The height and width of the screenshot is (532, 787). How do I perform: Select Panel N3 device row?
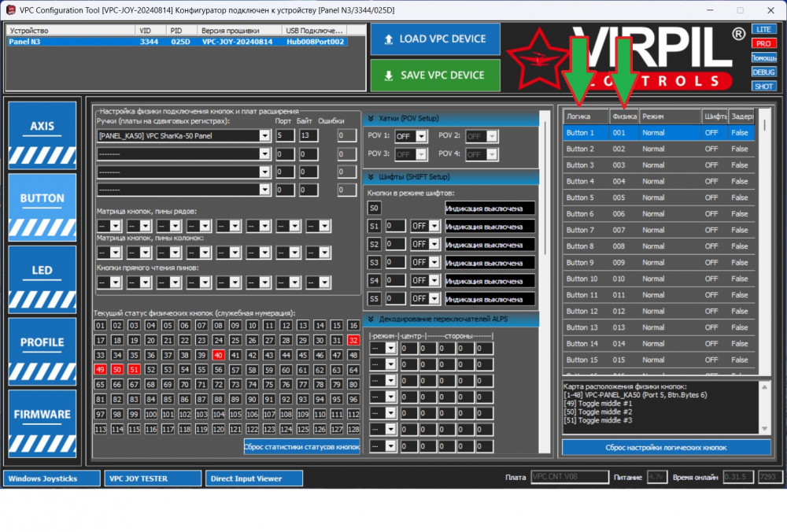(177, 42)
